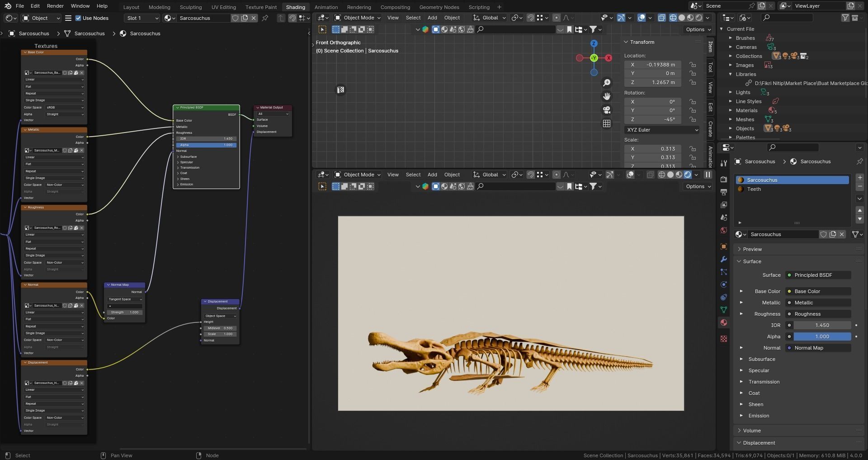Open the outliner filter funnel

click(845, 18)
